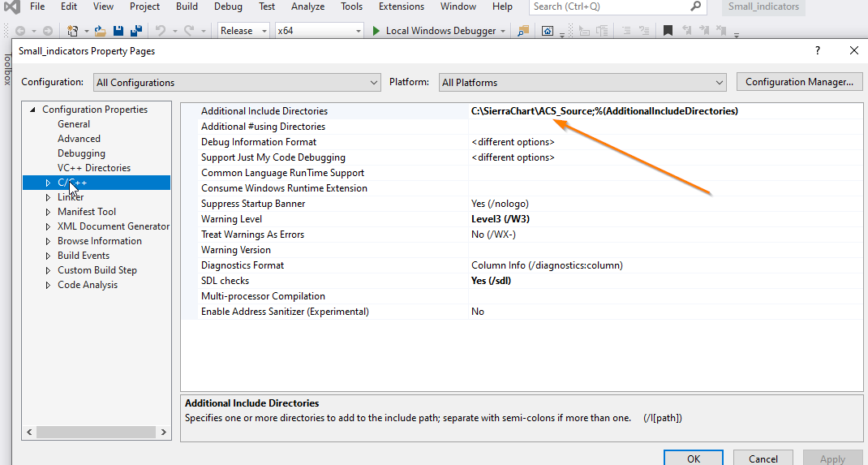868x465 pixels.
Task: Expand the Linker tree node arrow
Action: click(x=48, y=197)
